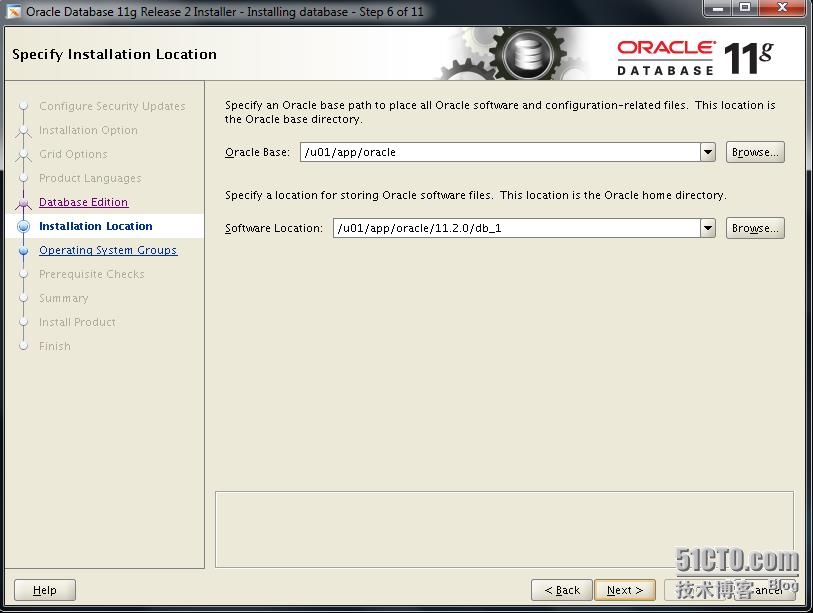Image resolution: width=813 pixels, height=613 pixels.
Task: Click Browse button next to Software Location
Action: click(x=755, y=228)
